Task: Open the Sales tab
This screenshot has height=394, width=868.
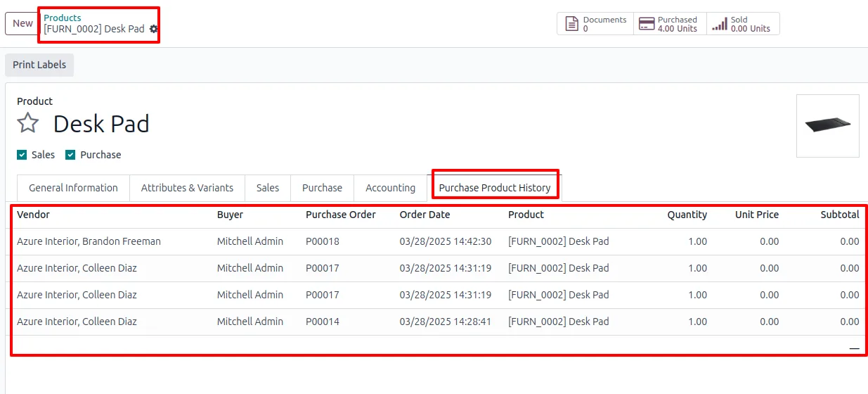Action: pyautogui.click(x=268, y=188)
